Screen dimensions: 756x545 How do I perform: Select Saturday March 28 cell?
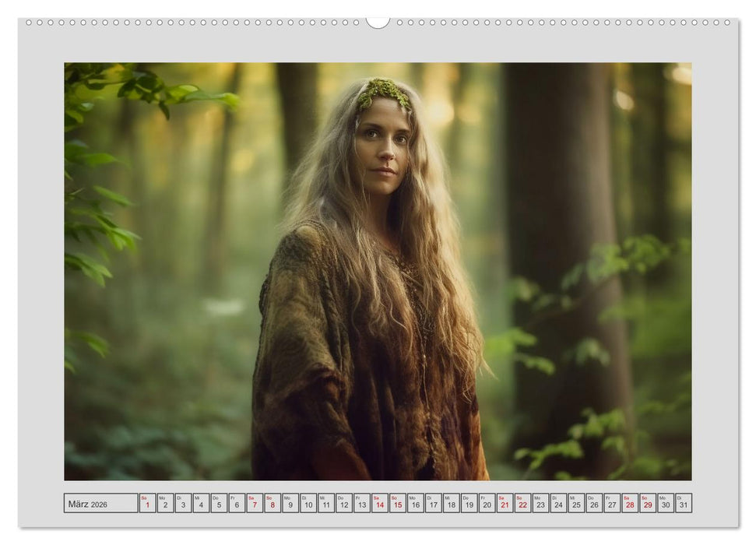pyautogui.click(x=630, y=503)
